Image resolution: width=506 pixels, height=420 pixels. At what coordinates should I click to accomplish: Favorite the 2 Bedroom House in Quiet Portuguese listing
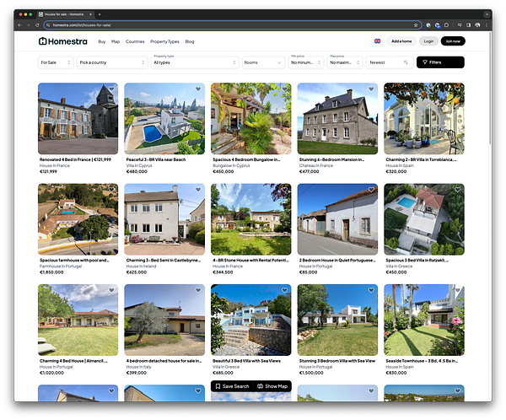point(371,190)
